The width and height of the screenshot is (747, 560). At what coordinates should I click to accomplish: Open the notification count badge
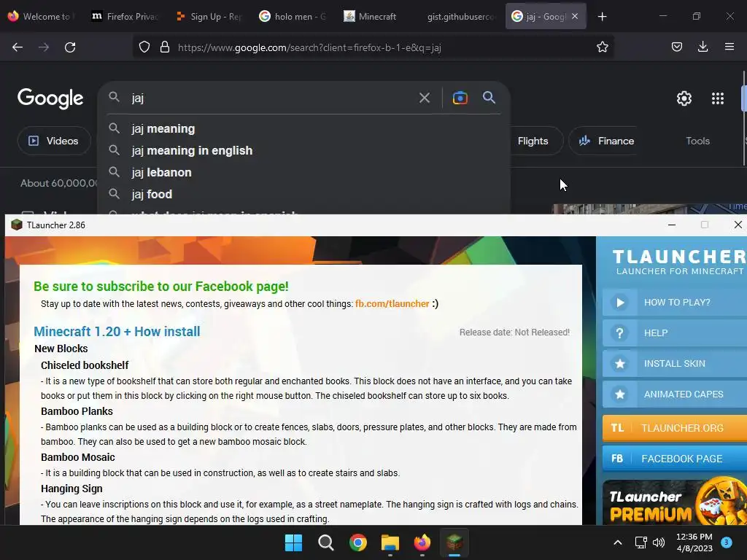coord(727,542)
